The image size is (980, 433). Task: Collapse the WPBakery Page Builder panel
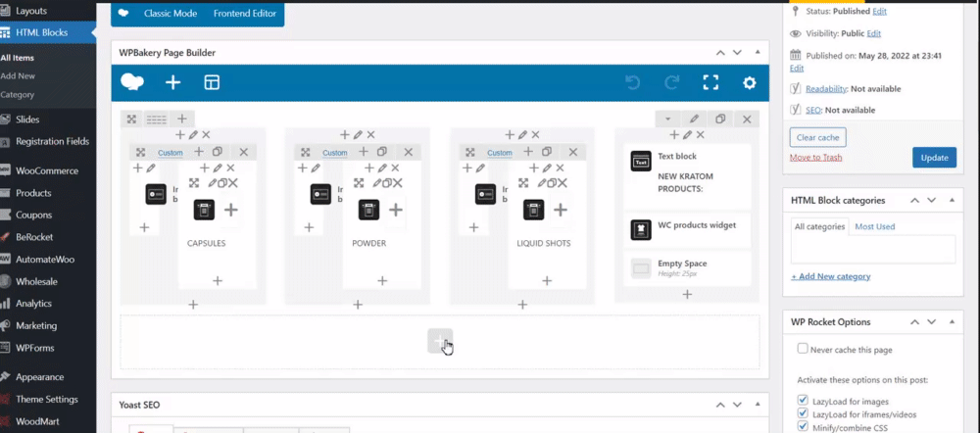[x=758, y=53]
